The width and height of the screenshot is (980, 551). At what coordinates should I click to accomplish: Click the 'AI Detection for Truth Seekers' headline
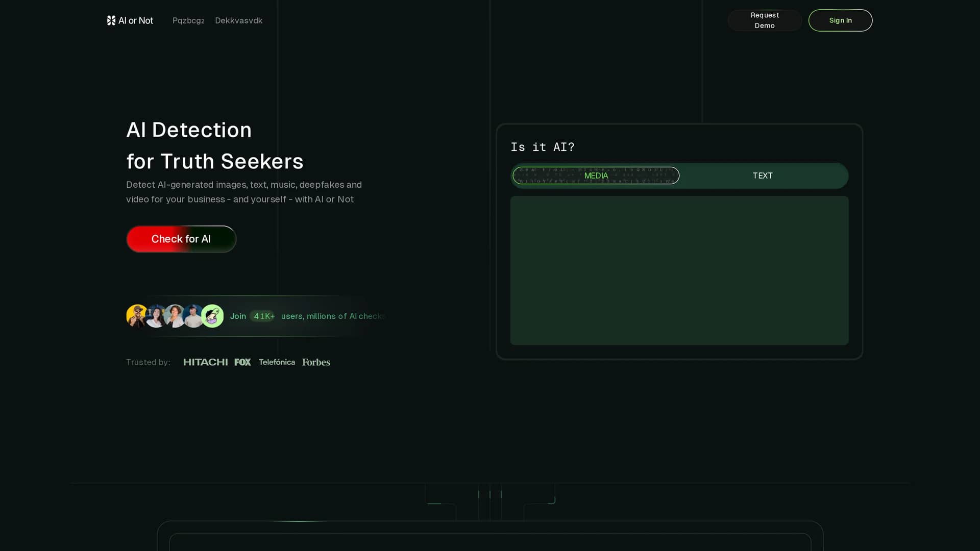tap(215, 145)
